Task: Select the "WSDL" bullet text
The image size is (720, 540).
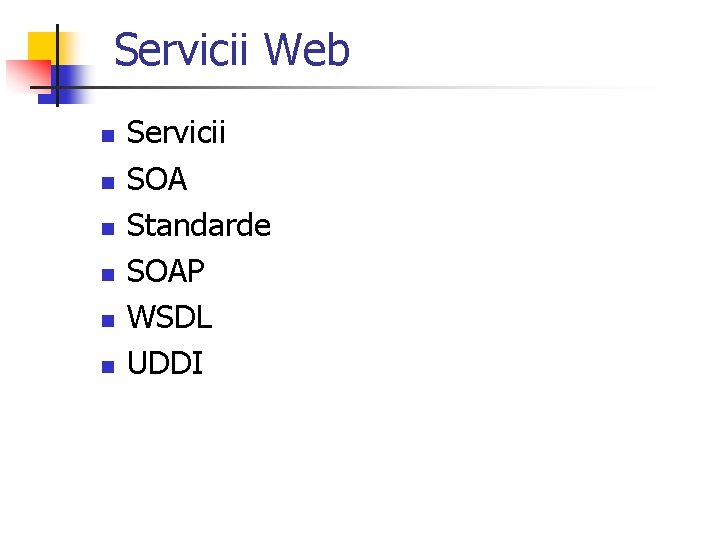Action: click(169, 317)
